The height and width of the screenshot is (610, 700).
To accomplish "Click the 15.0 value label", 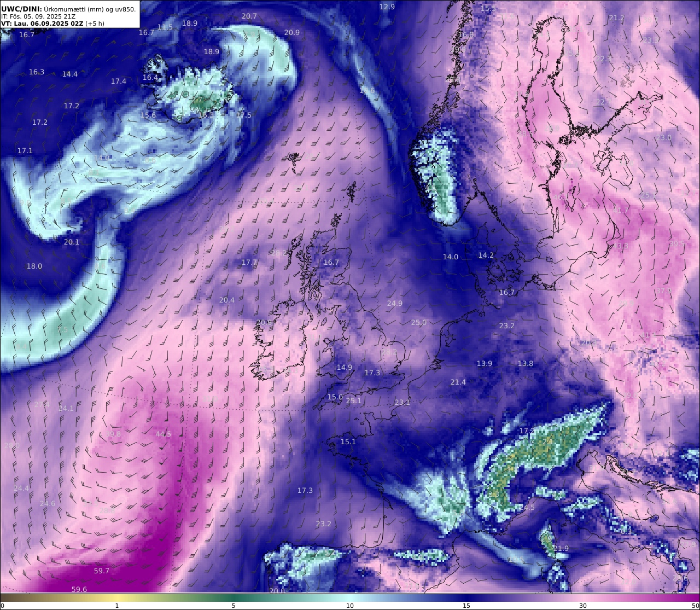I will (x=335, y=397).
